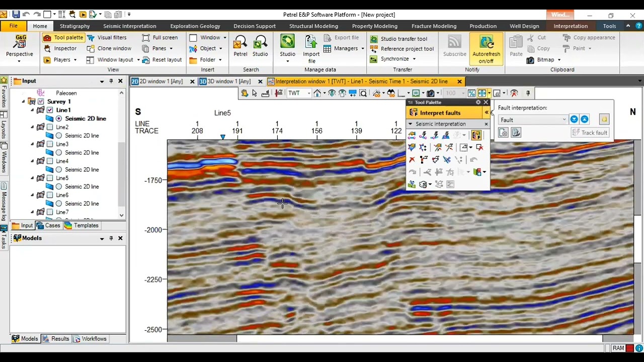
Task: Select the pan hand tool in window toolbar
Action: click(245, 93)
